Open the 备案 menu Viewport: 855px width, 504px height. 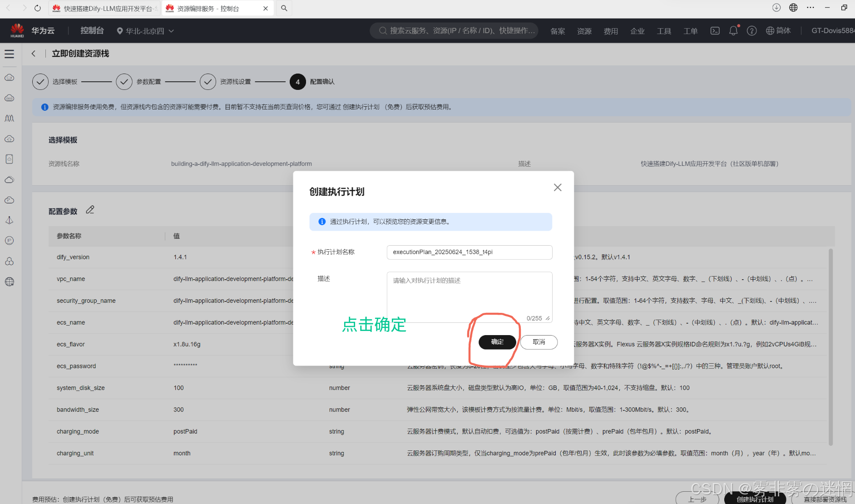558,31
